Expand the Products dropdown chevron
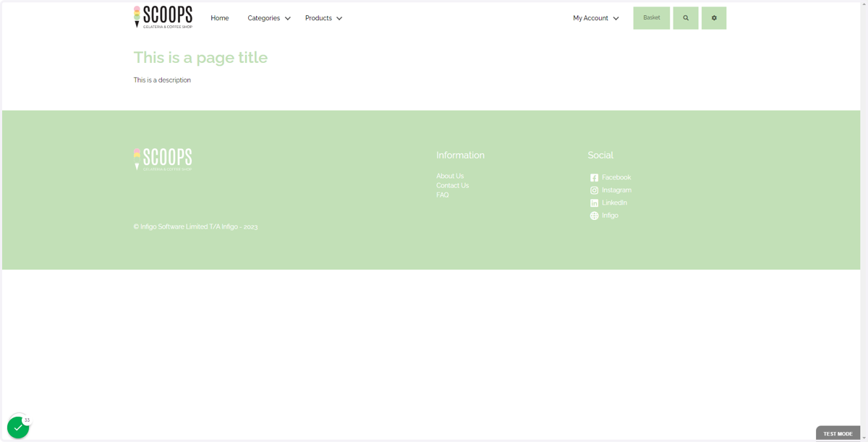The image size is (868, 442). (339, 19)
